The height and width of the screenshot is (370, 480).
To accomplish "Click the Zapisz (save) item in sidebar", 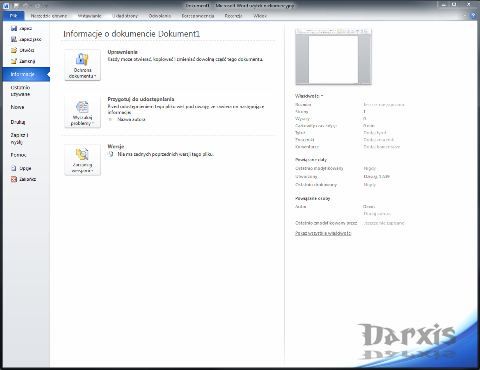I will click(21, 28).
